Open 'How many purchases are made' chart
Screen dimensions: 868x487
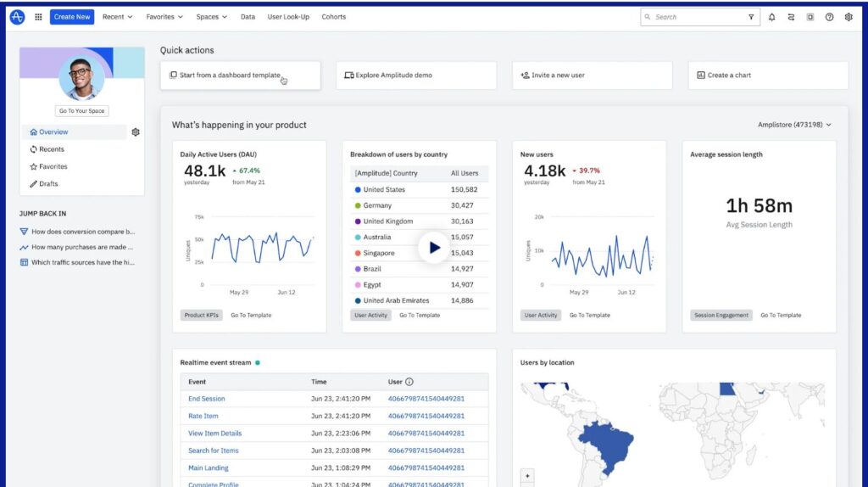(77, 247)
